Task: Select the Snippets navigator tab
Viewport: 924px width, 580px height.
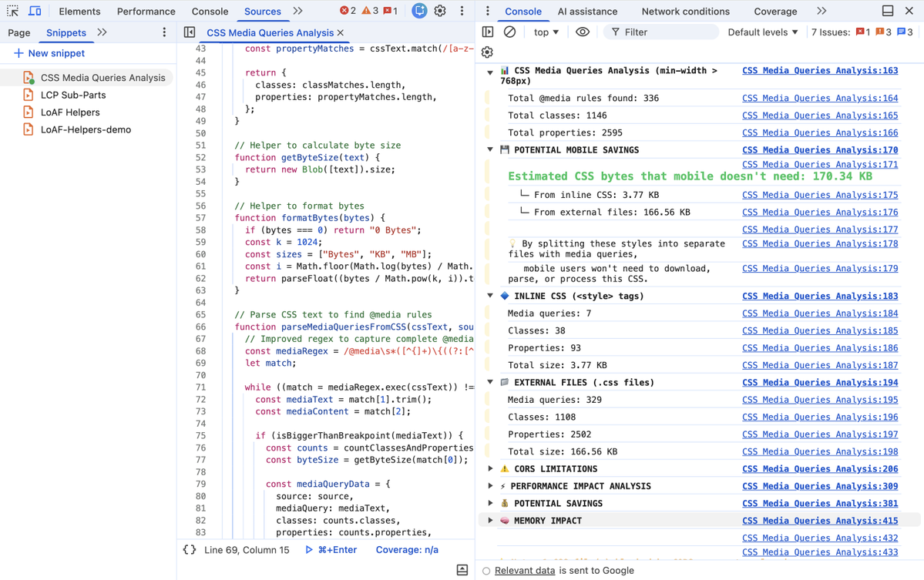Action: point(66,33)
